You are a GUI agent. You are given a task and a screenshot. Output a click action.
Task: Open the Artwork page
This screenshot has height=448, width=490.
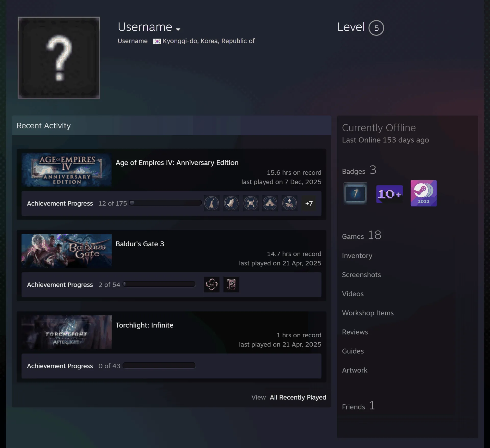click(355, 370)
